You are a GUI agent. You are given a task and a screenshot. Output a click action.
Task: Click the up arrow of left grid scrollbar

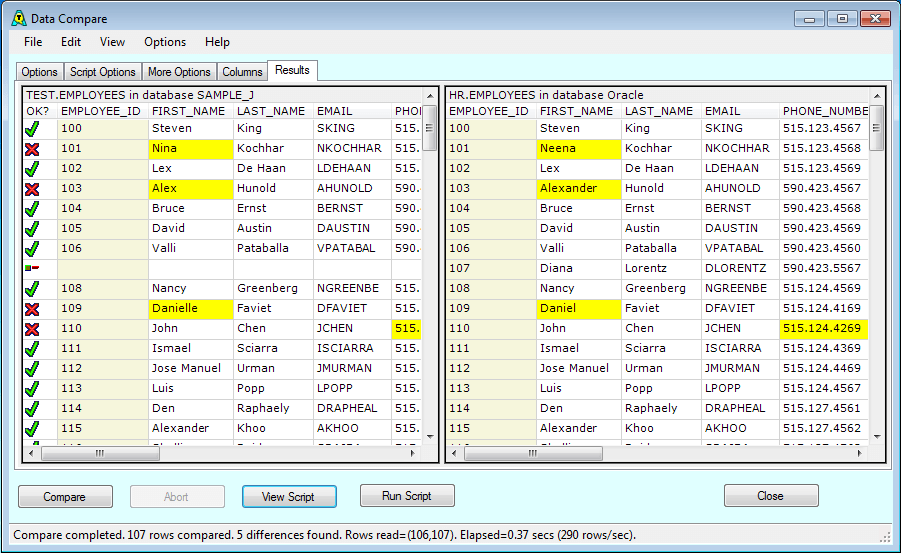pyautogui.click(x=430, y=95)
